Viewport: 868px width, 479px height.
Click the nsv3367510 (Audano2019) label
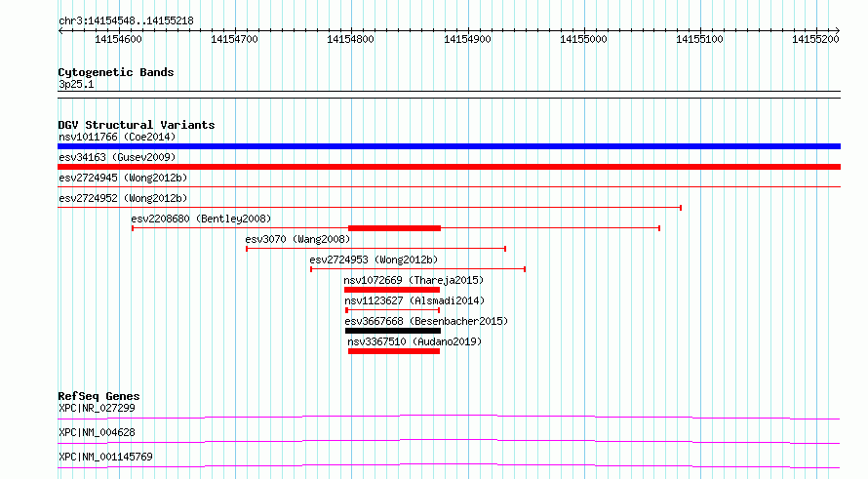[x=414, y=341]
